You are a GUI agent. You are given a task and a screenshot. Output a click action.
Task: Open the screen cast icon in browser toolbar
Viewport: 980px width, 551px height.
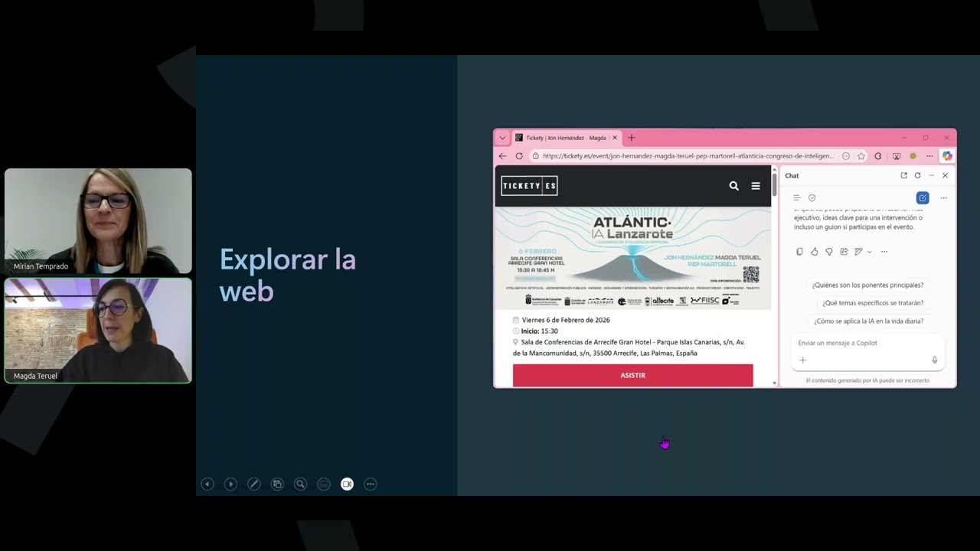click(x=897, y=155)
